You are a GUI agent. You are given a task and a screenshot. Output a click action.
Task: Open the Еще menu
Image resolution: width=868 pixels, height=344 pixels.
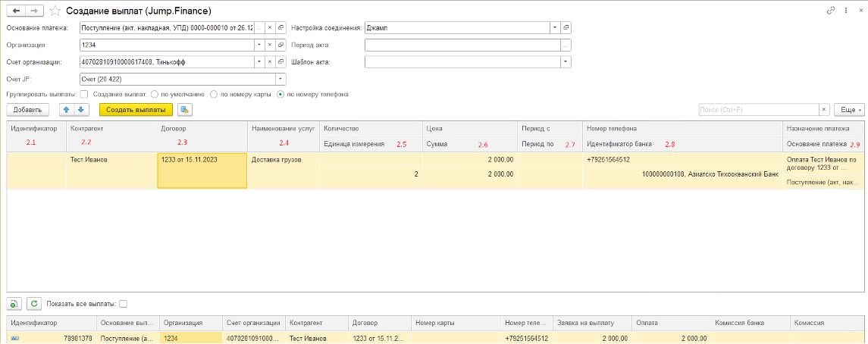click(x=848, y=110)
